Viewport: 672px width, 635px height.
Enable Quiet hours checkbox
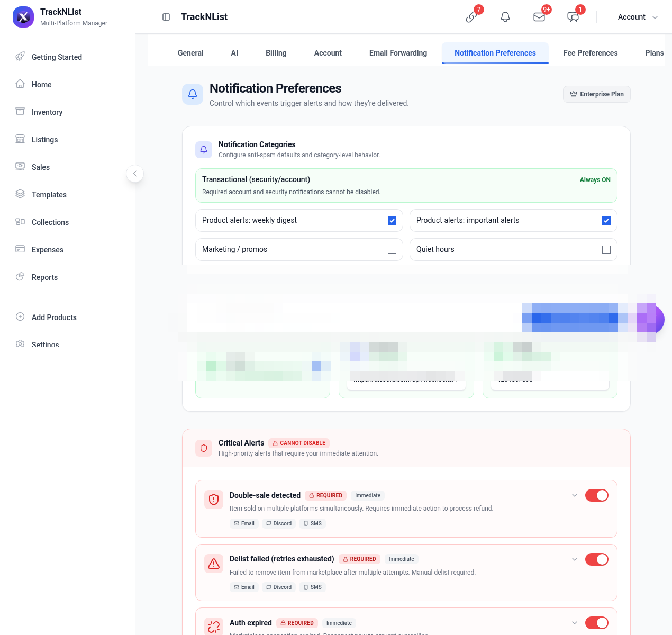(x=606, y=250)
